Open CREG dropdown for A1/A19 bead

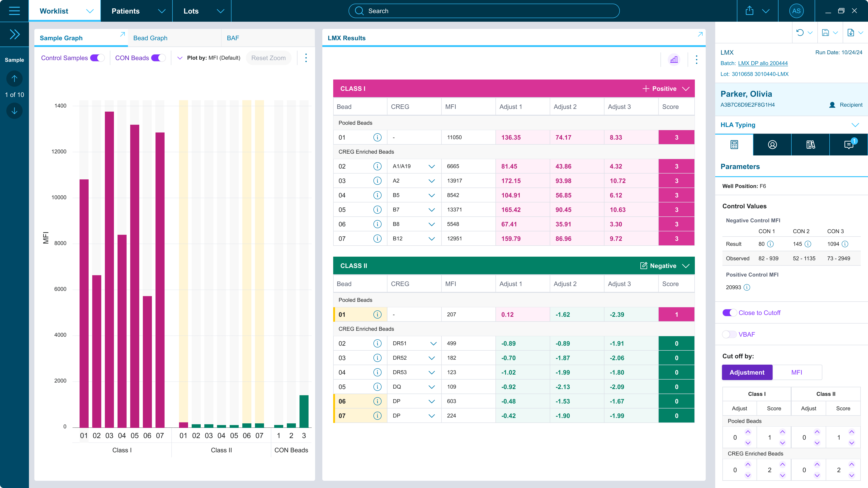point(431,166)
